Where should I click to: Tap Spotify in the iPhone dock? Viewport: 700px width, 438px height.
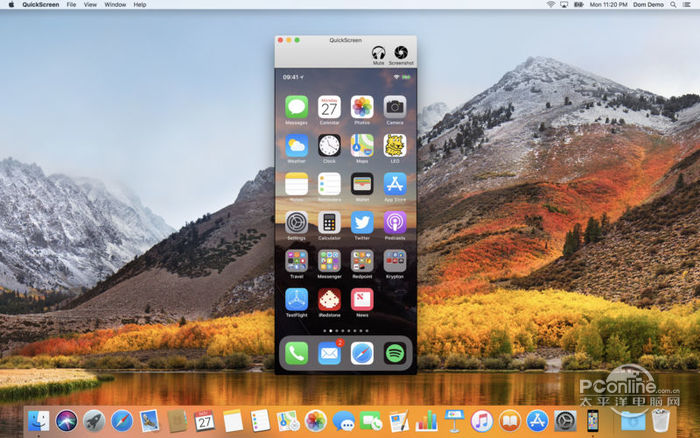tap(395, 354)
